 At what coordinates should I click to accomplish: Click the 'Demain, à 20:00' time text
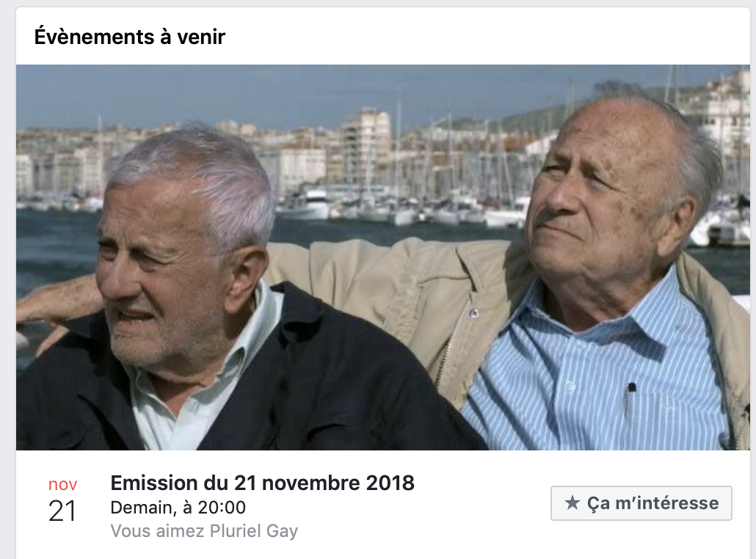(178, 508)
